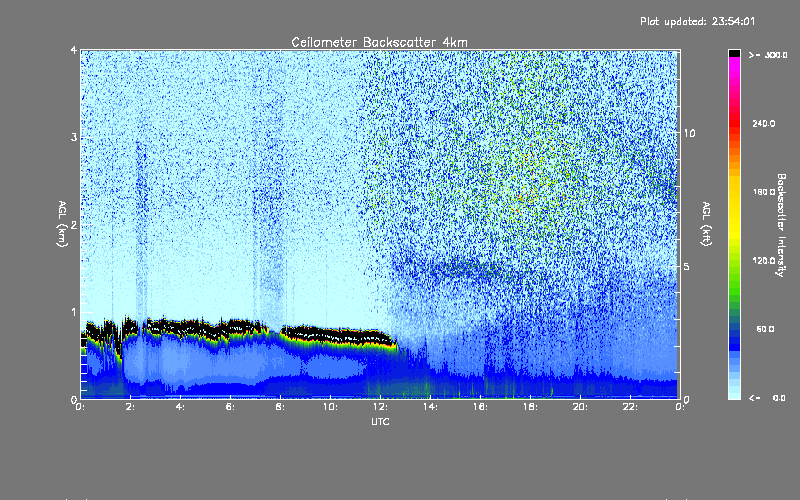Click the "120.0" colorbar value
This screenshot has height=500, width=800.
tap(764, 260)
